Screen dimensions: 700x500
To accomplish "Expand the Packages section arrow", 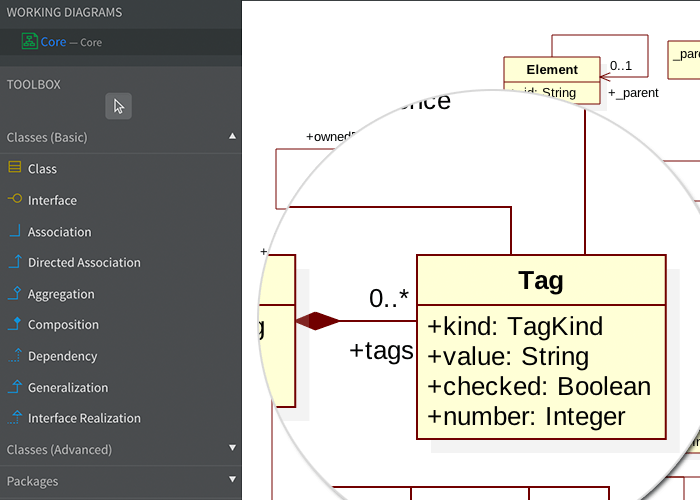I will pyautogui.click(x=232, y=479).
